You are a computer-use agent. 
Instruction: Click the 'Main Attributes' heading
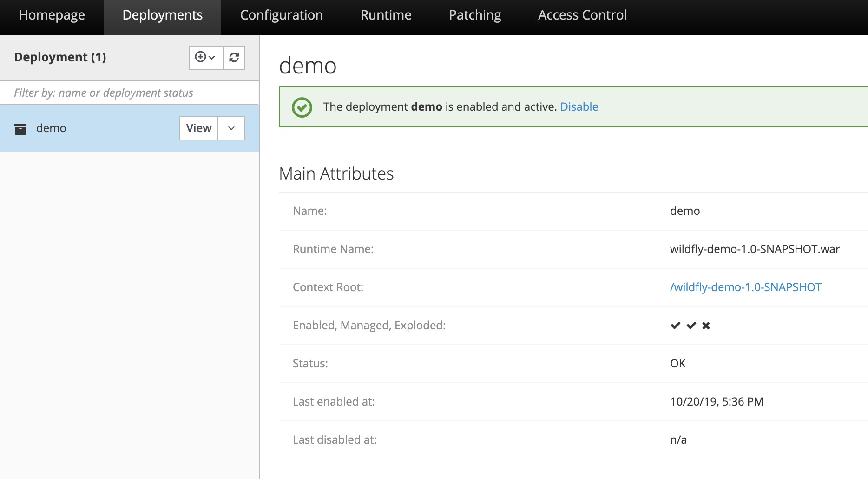point(336,174)
